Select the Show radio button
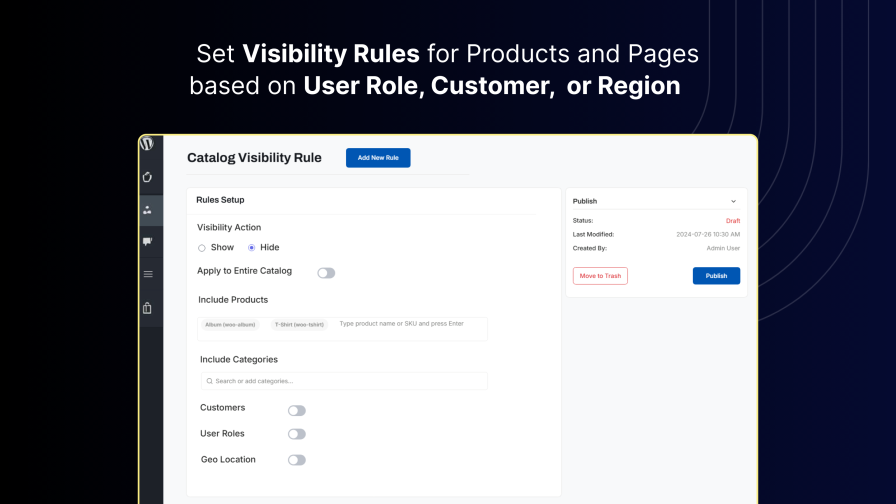Image resolution: width=896 pixels, height=504 pixels. [202, 248]
